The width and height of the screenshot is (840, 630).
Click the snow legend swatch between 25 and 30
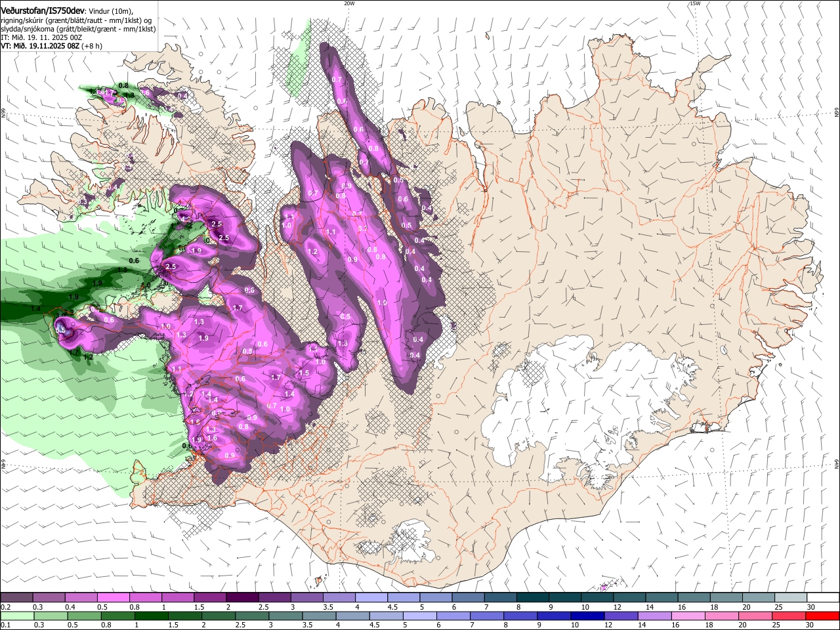click(x=792, y=597)
